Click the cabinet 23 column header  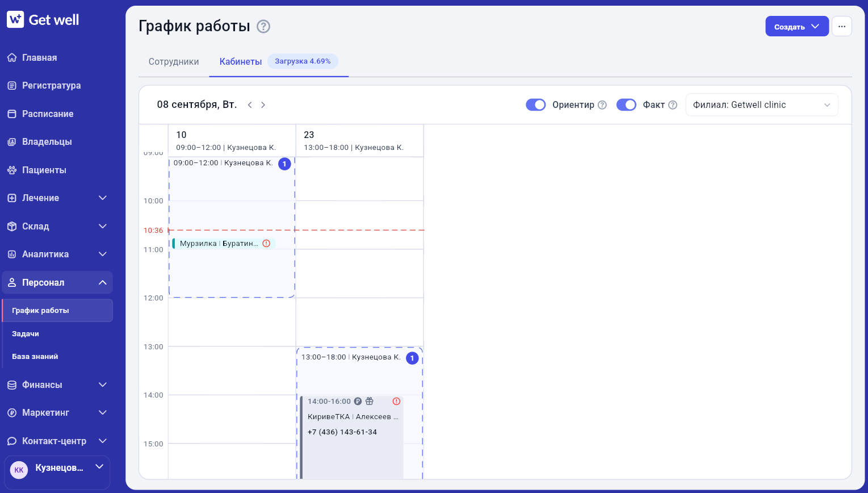(359, 140)
